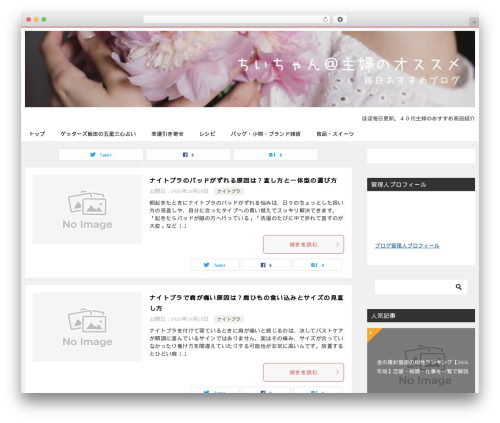The image size is (500, 423).
Task: Open the トップ menu item
Action: [x=37, y=134]
